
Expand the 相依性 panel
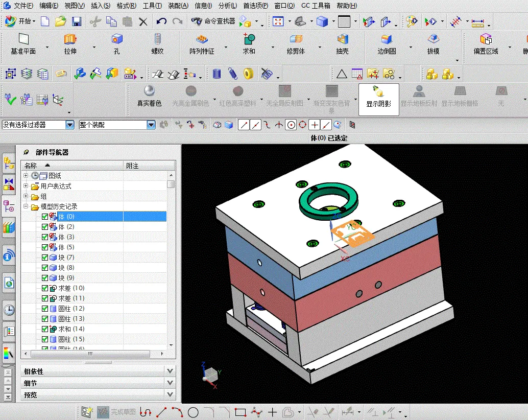(170, 371)
